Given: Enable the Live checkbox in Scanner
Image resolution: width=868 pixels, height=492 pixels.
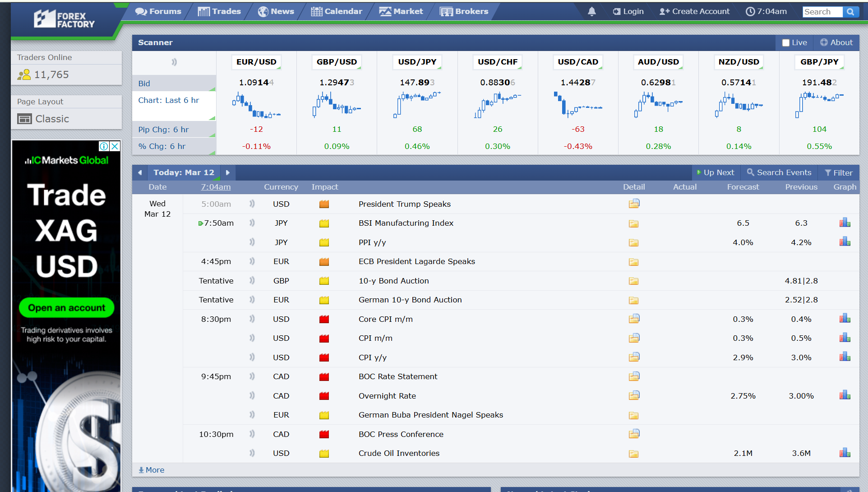Looking at the screenshot, I should pyautogui.click(x=786, y=43).
